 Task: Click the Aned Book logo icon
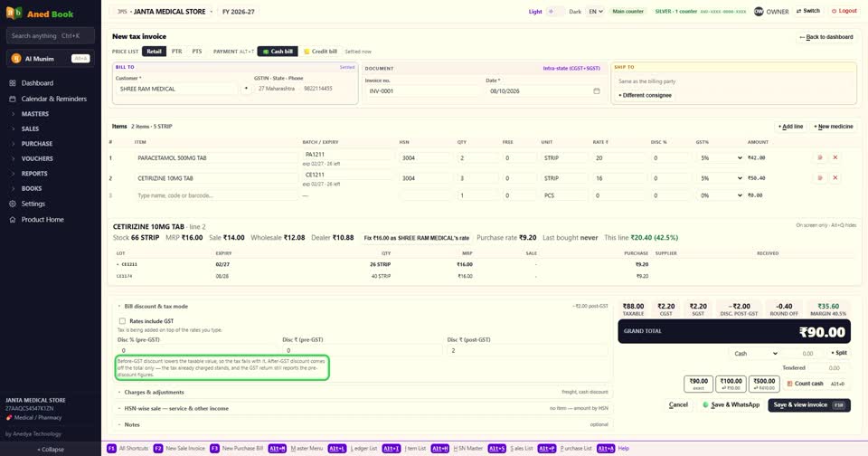[14, 13]
